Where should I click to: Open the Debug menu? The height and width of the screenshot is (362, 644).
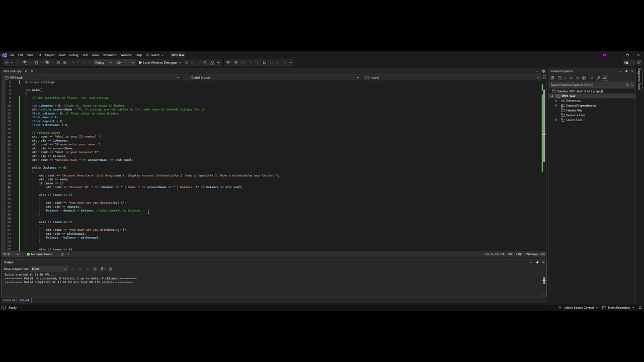click(x=73, y=55)
